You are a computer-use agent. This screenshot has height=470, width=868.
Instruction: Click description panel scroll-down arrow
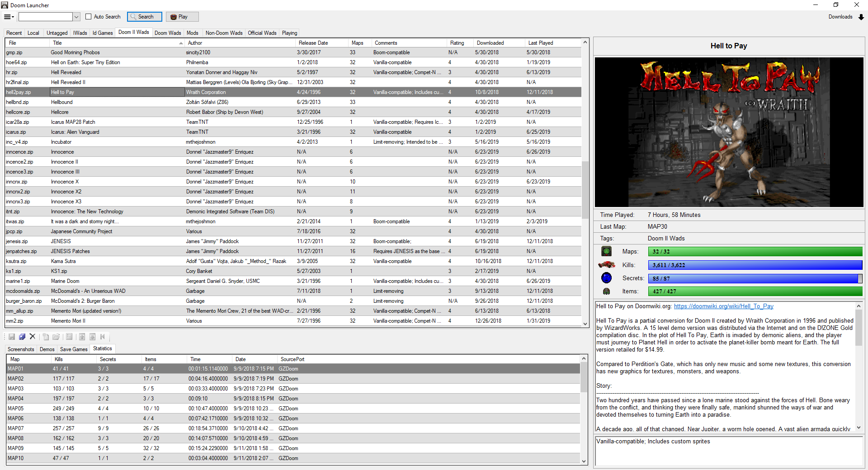pyautogui.click(x=859, y=428)
